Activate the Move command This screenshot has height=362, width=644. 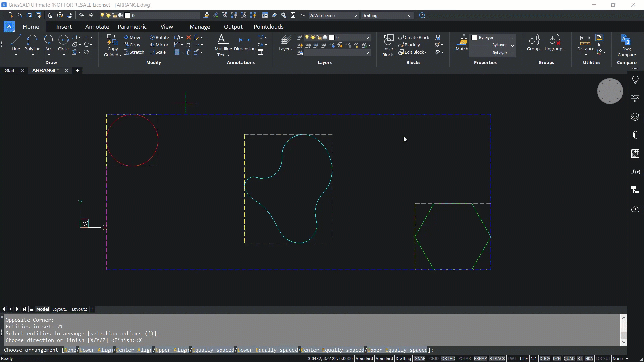132,37
